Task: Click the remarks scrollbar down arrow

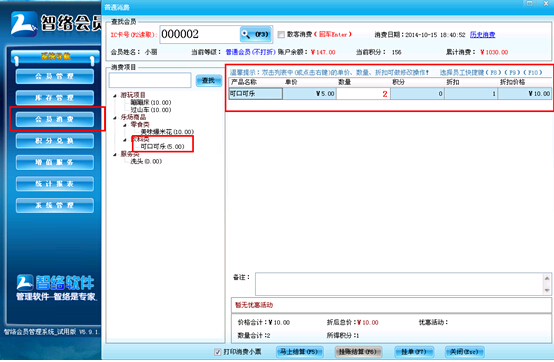Action: pos(547,290)
